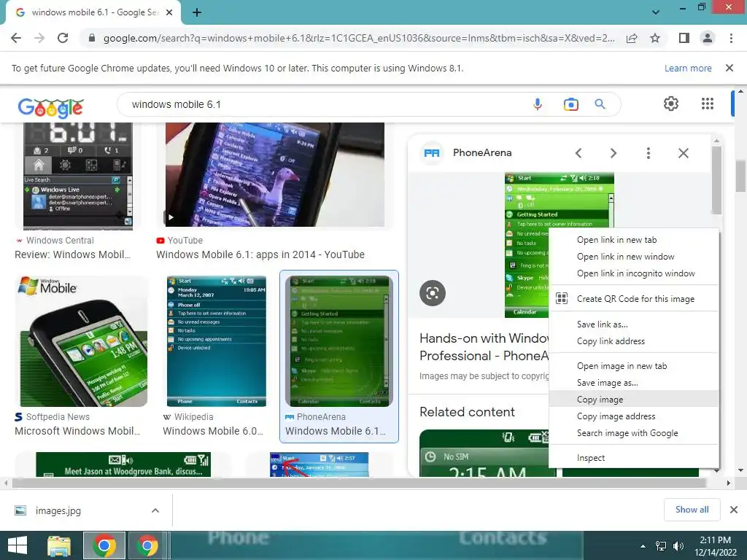The height and width of the screenshot is (560, 747).
Task: Click the Google Lens icon on preview
Action: click(x=433, y=293)
